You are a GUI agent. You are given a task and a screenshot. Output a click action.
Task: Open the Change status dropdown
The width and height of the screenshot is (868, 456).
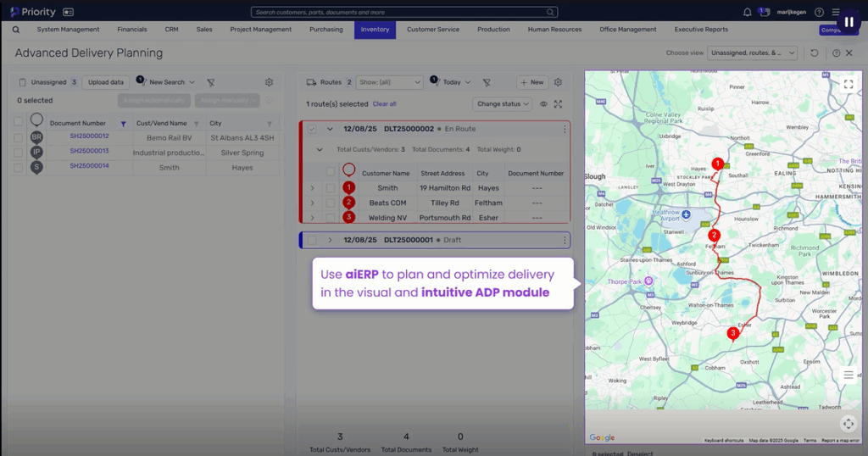pyautogui.click(x=503, y=104)
